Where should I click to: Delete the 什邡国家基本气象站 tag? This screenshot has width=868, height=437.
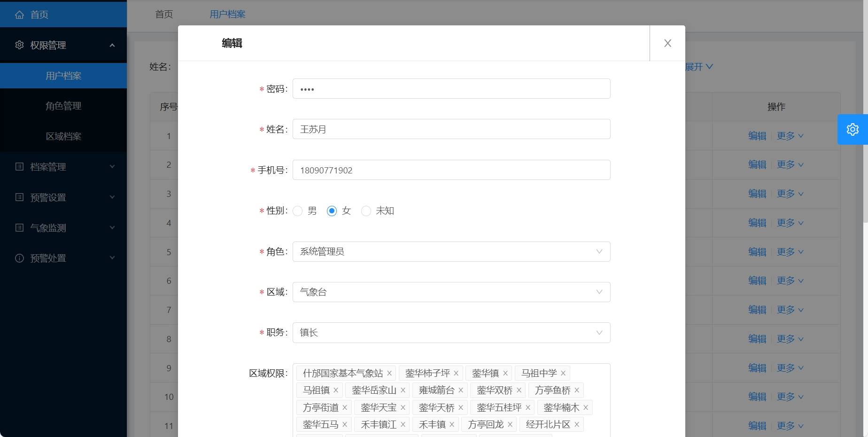(389, 374)
